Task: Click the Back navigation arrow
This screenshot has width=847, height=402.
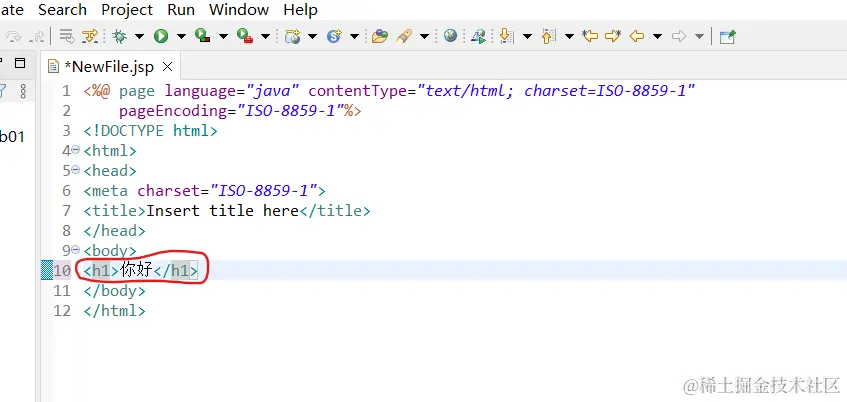Action: pos(637,36)
